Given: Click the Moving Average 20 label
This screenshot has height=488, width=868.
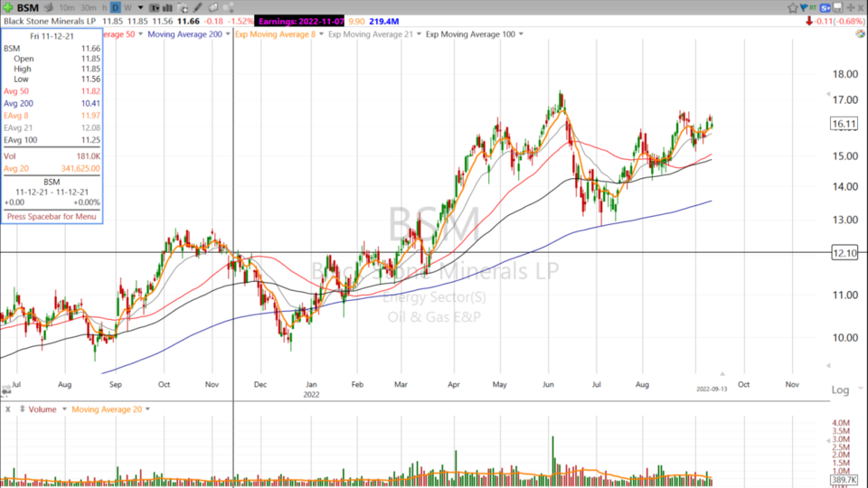Looking at the screenshot, I should (107, 409).
